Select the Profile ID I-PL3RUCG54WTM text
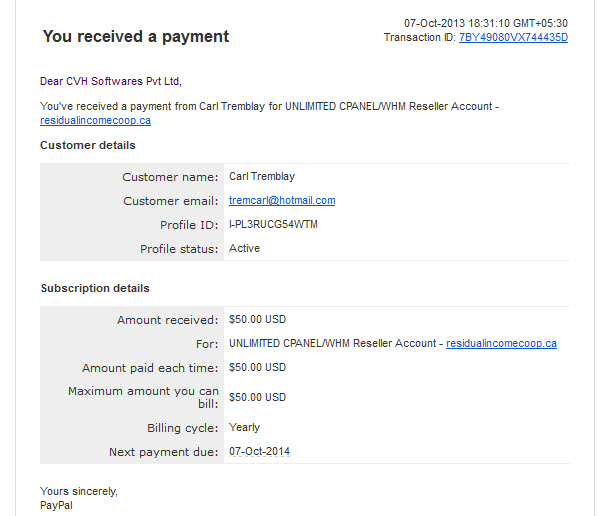This screenshot has height=516, width=613. pyautogui.click(x=273, y=224)
